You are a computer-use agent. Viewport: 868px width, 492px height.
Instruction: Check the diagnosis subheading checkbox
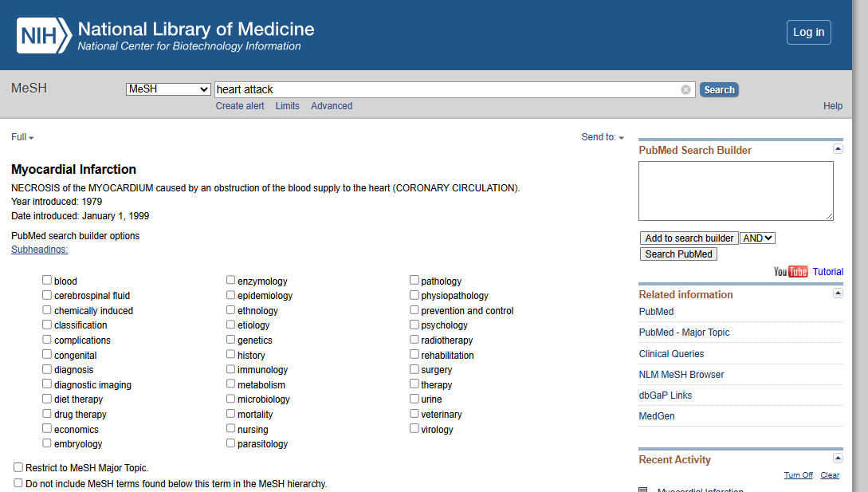click(47, 370)
